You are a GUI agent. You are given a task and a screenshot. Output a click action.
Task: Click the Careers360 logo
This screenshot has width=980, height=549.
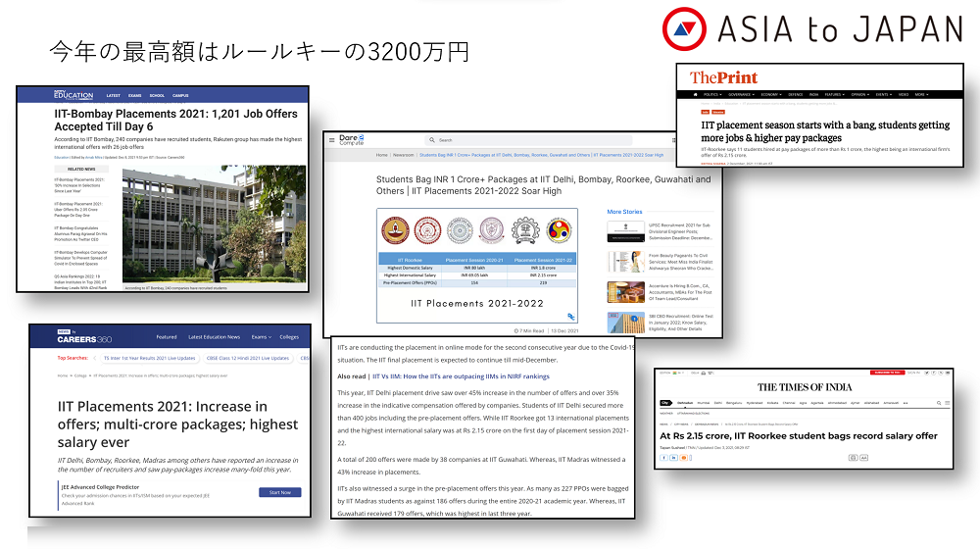click(x=84, y=337)
